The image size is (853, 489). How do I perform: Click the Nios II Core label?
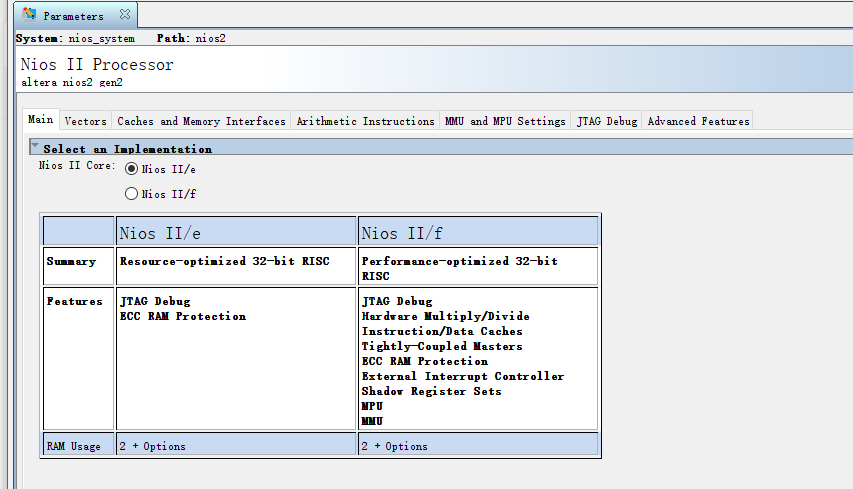(x=77, y=165)
